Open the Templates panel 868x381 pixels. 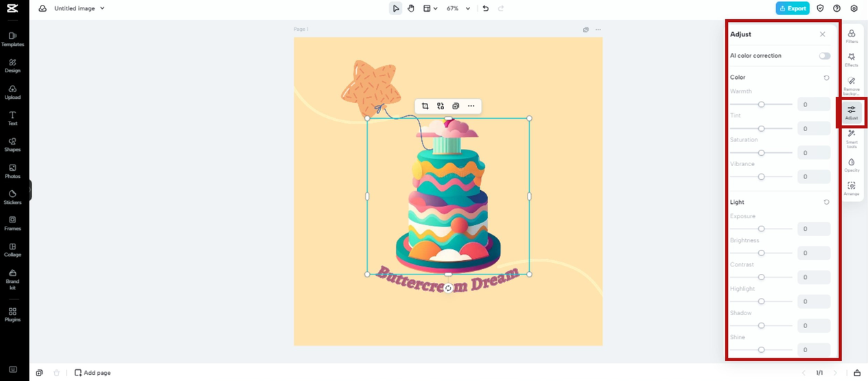(13, 39)
